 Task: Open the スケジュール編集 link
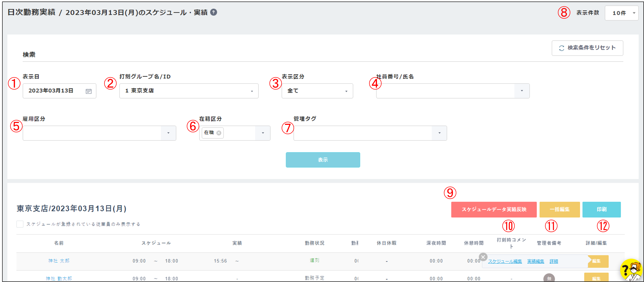(505, 261)
